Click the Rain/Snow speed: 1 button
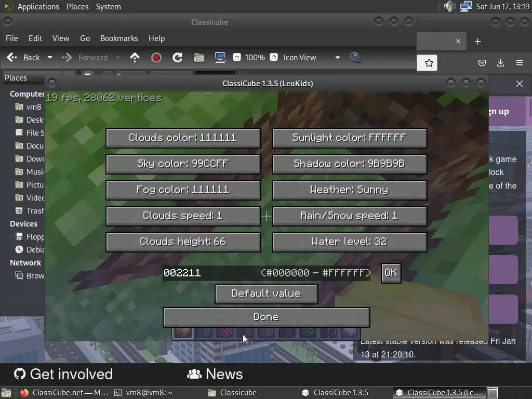 (349, 216)
